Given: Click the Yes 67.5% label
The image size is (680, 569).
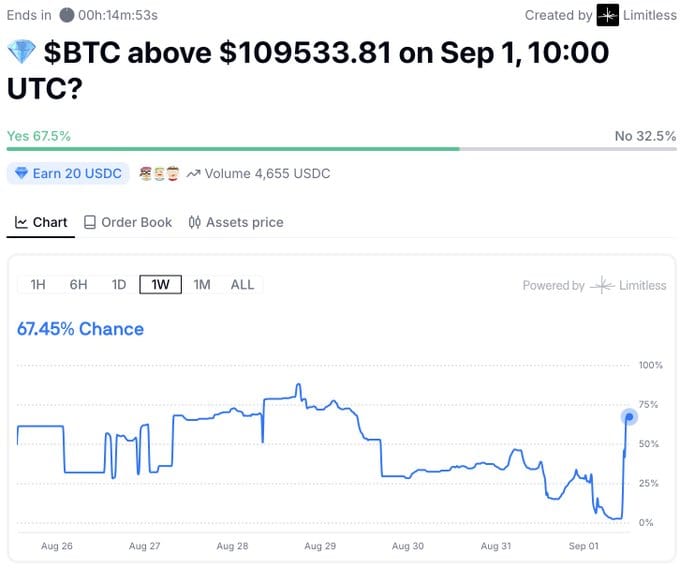Looking at the screenshot, I should click(x=39, y=136).
